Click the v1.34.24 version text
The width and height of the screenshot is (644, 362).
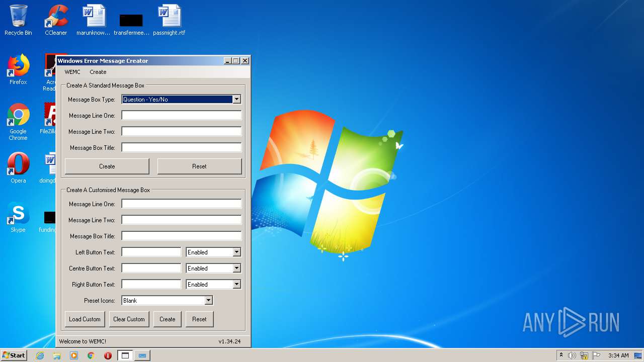point(229,341)
